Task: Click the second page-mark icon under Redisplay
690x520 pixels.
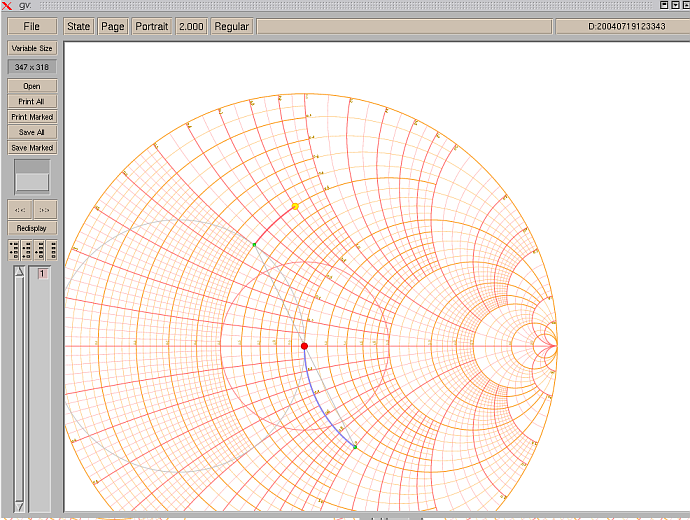Action: [x=26, y=250]
